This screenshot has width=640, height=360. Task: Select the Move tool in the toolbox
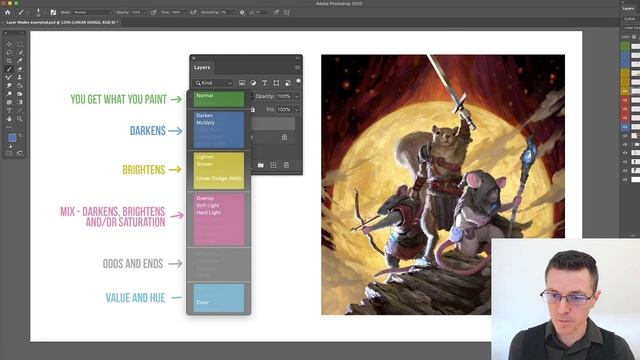[x=9, y=44]
